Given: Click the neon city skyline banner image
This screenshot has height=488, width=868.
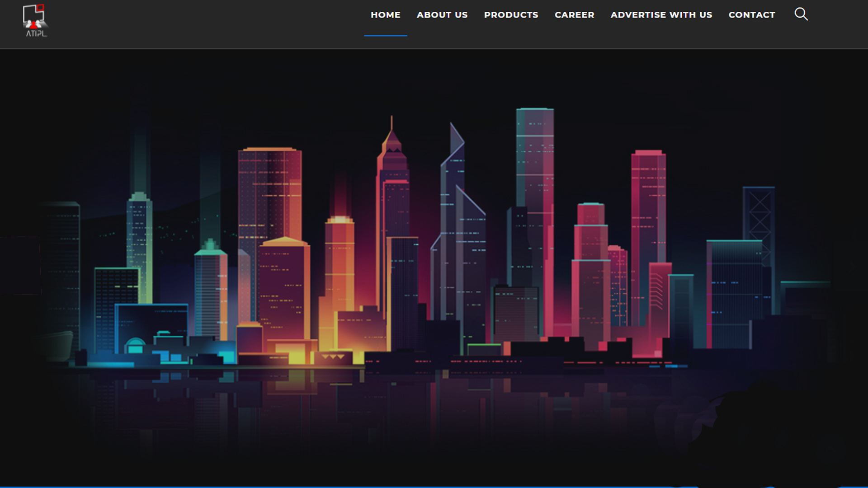Looking at the screenshot, I should (x=434, y=268).
